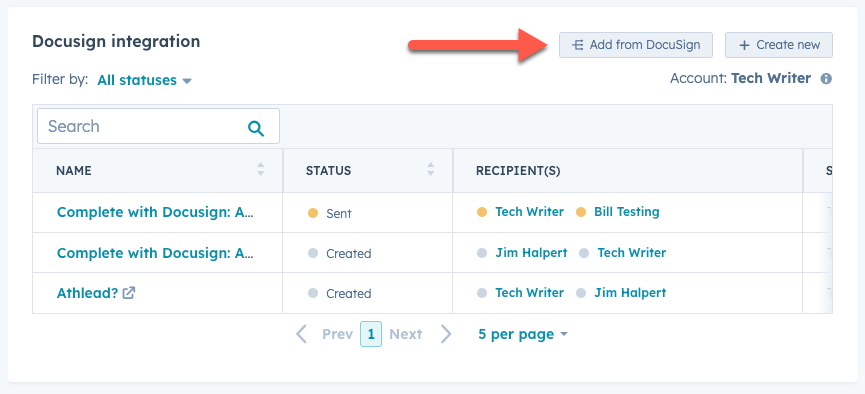865x394 pixels.
Task: Click the external link icon next to Athlead?
Action: point(129,293)
